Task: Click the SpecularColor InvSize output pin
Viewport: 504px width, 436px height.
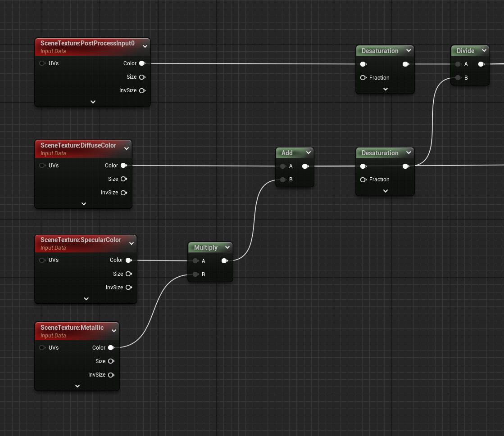Action: pos(129,288)
